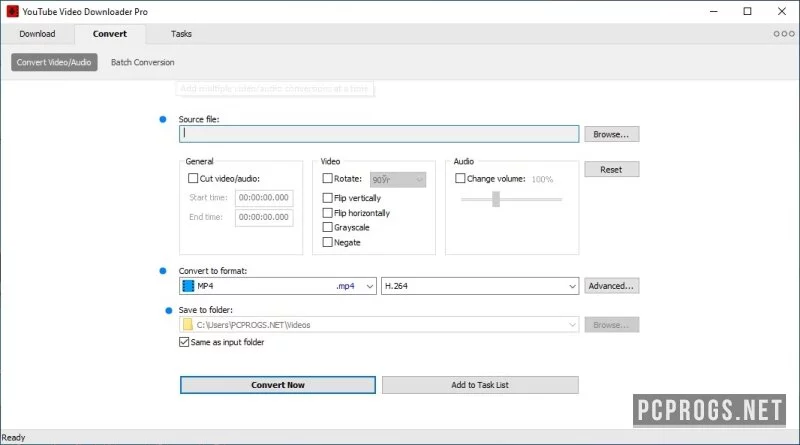Click Add to Task List button
Image resolution: width=800 pixels, height=445 pixels.
(480, 385)
